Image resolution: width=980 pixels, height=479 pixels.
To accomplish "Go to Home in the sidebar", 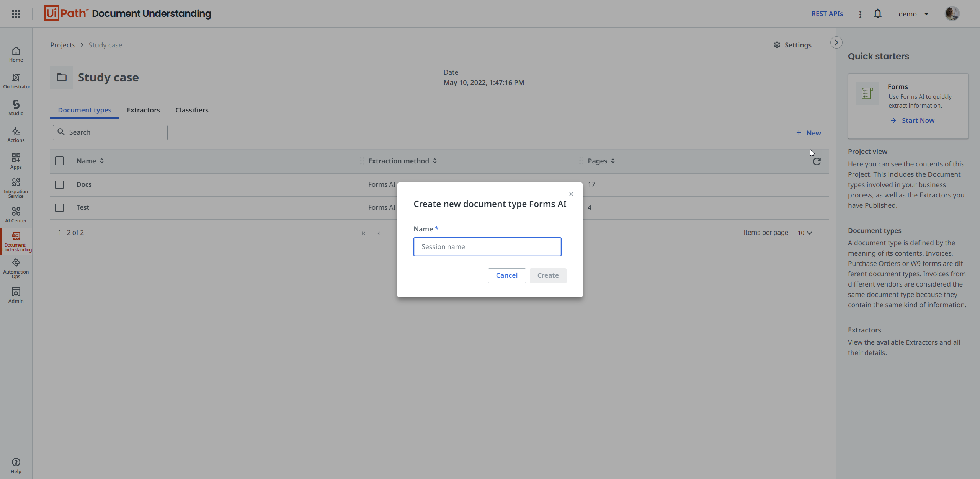I will coord(16,54).
